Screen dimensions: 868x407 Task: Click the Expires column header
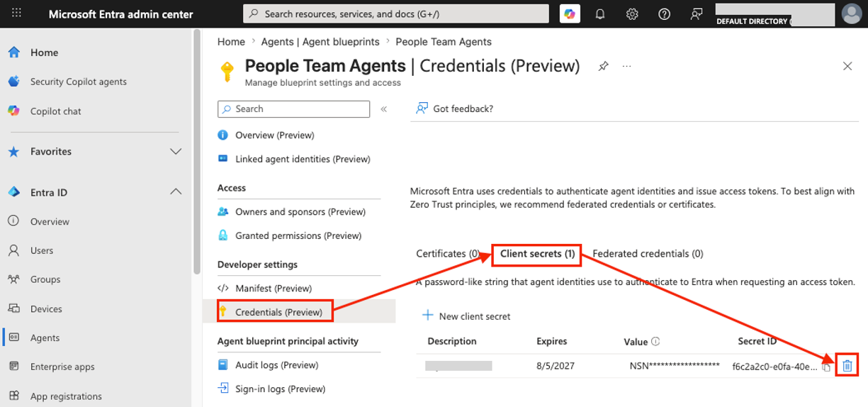pos(552,341)
